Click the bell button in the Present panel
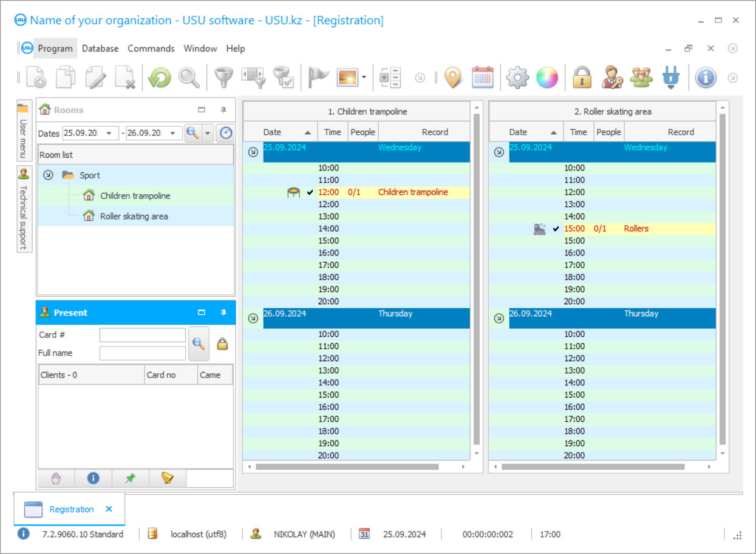Viewport: 756px width, 554px height. coord(167,478)
